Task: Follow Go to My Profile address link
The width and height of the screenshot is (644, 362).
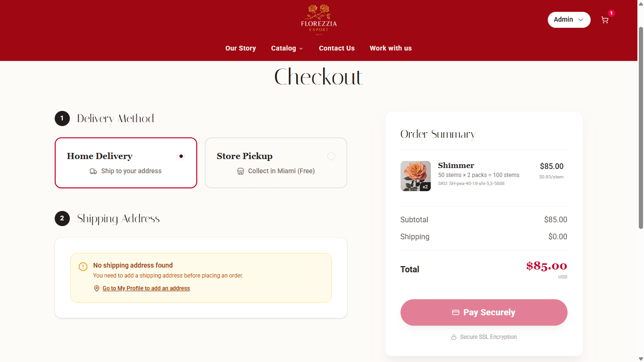Action: point(146,288)
